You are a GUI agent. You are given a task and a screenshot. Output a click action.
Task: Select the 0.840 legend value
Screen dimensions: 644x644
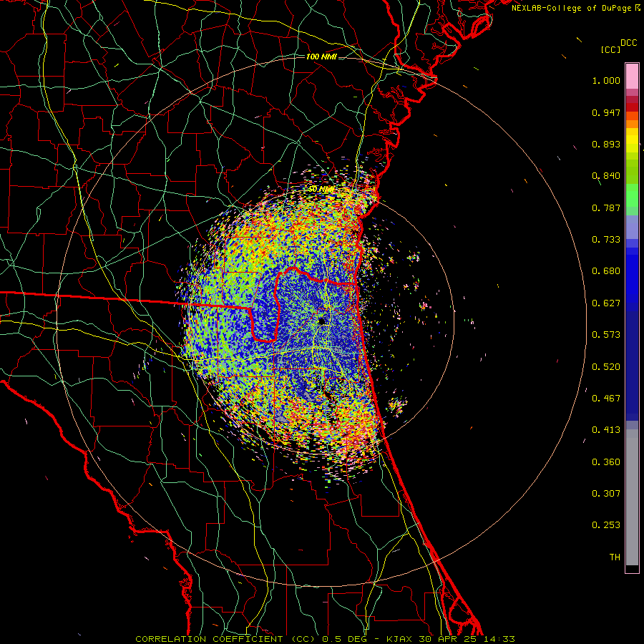click(x=606, y=176)
